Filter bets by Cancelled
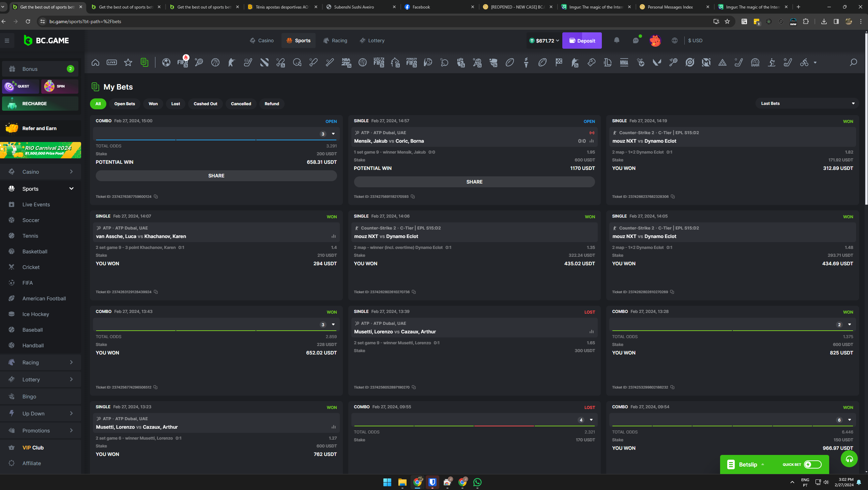Viewport: 868px width, 490px height. click(x=241, y=104)
